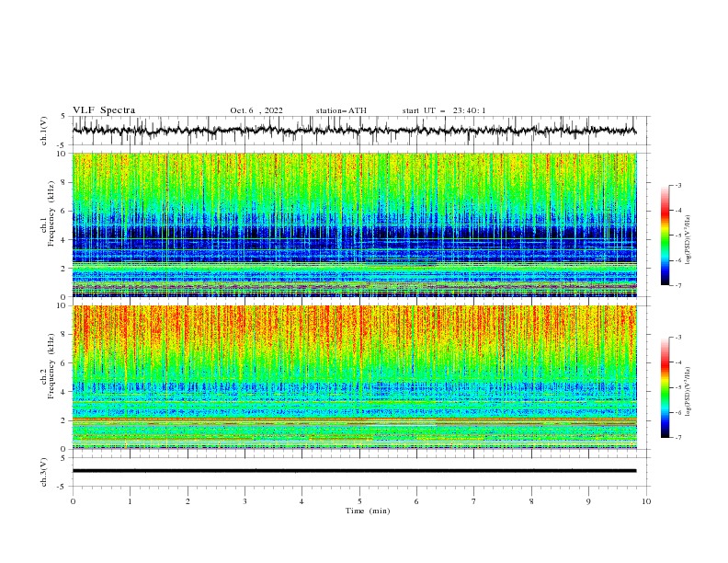Click the time axis tick label '5'
Viewport: 728px width, 563px height.
tap(359, 501)
